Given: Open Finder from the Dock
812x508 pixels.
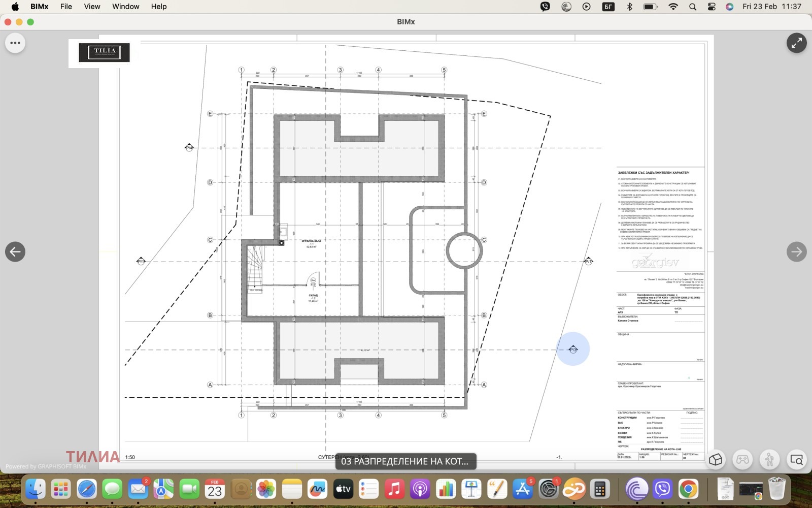Looking at the screenshot, I should tap(36, 489).
